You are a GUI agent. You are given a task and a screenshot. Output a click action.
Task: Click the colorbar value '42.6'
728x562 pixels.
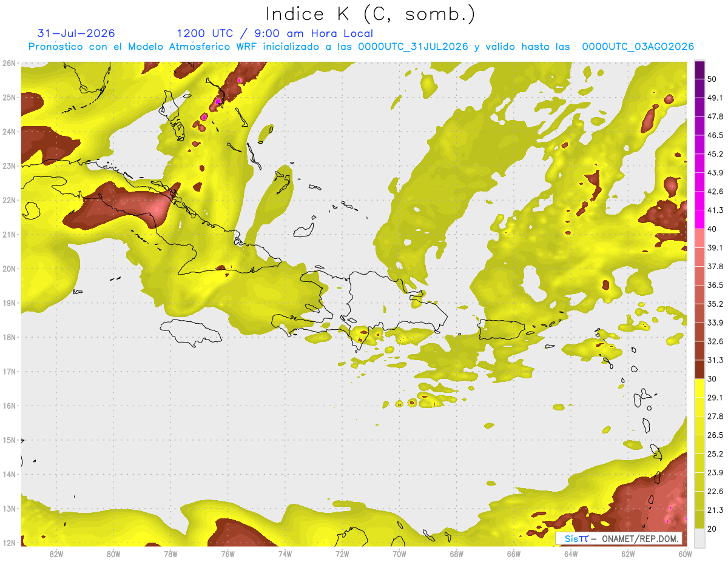[715, 192]
